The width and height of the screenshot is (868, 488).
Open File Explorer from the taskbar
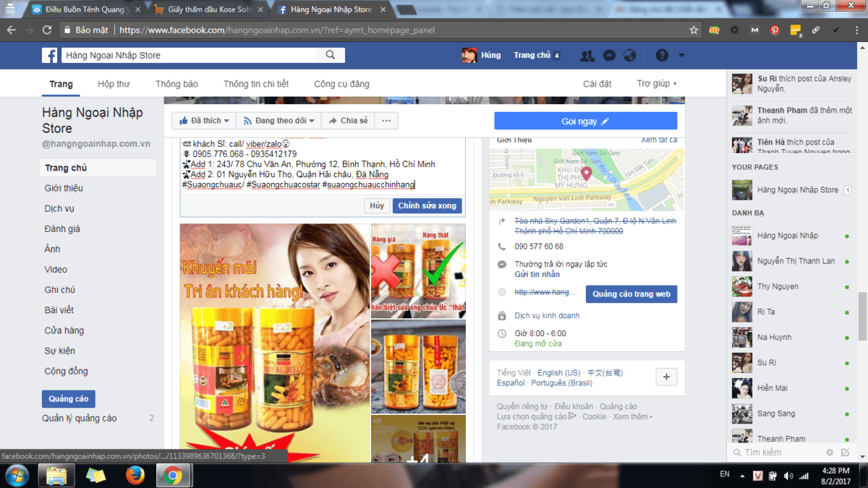tap(56, 475)
